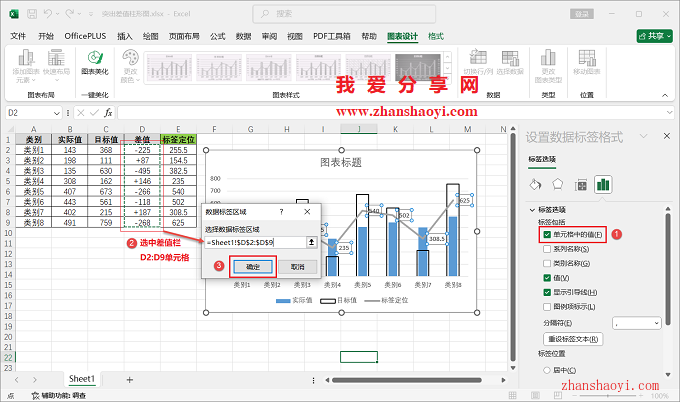Save the workbook with the save icon
The image size is (680, 402).
tap(32, 14)
